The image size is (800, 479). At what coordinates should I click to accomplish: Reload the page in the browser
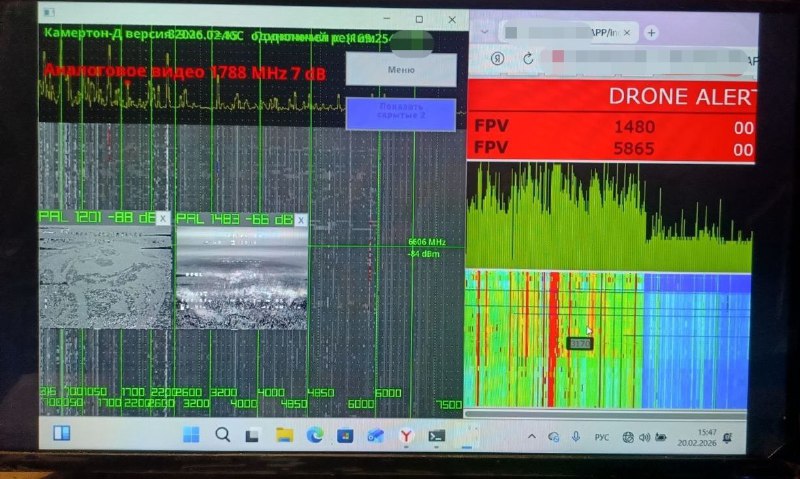(x=528, y=58)
